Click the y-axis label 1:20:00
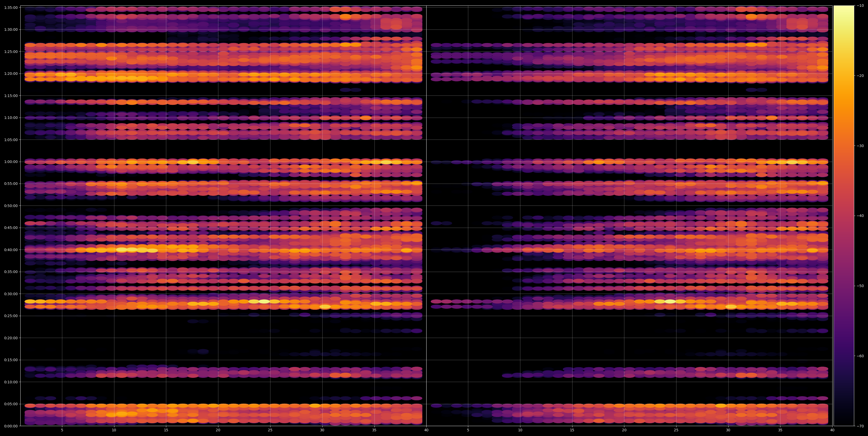This screenshot has height=436, width=868. [11, 74]
